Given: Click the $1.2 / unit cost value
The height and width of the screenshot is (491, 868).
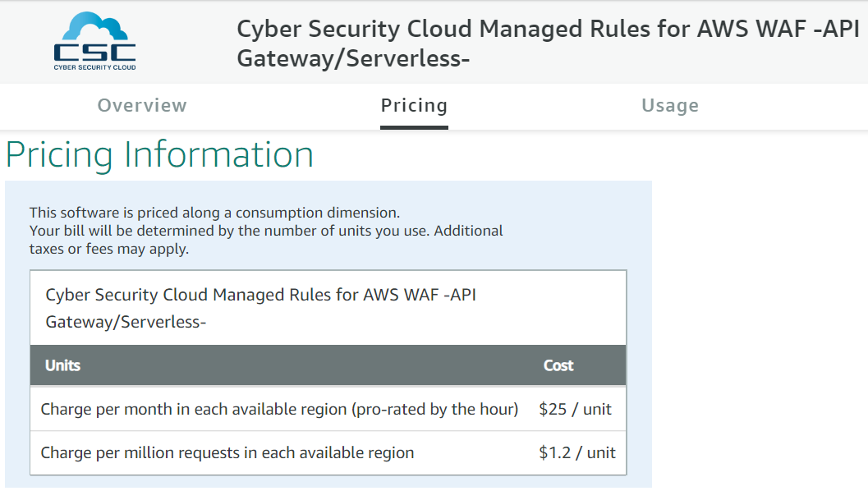Looking at the screenshot, I should point(576,452).
